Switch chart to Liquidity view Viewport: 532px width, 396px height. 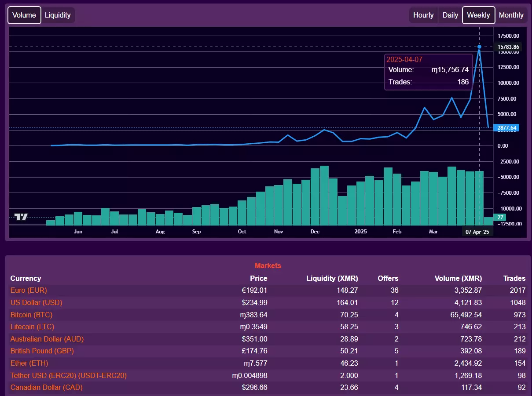(x=58, y=15)
